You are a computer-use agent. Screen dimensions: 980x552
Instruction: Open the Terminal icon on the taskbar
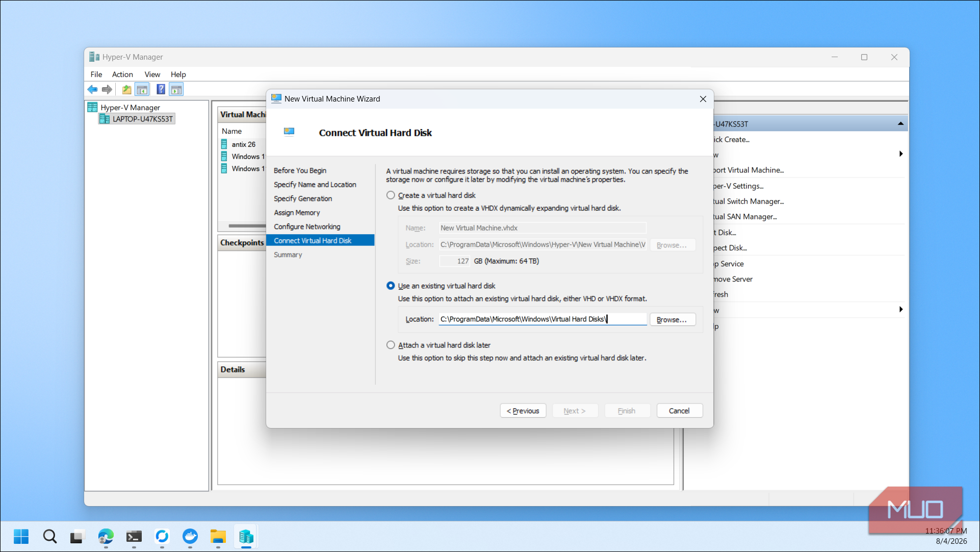pyautogui.click(x=134, y=536)
